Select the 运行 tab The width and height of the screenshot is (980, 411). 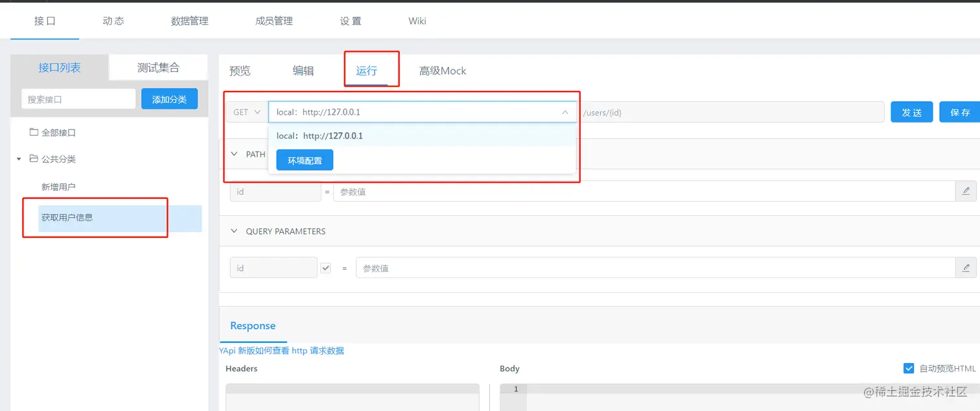(x=366, y=71)
